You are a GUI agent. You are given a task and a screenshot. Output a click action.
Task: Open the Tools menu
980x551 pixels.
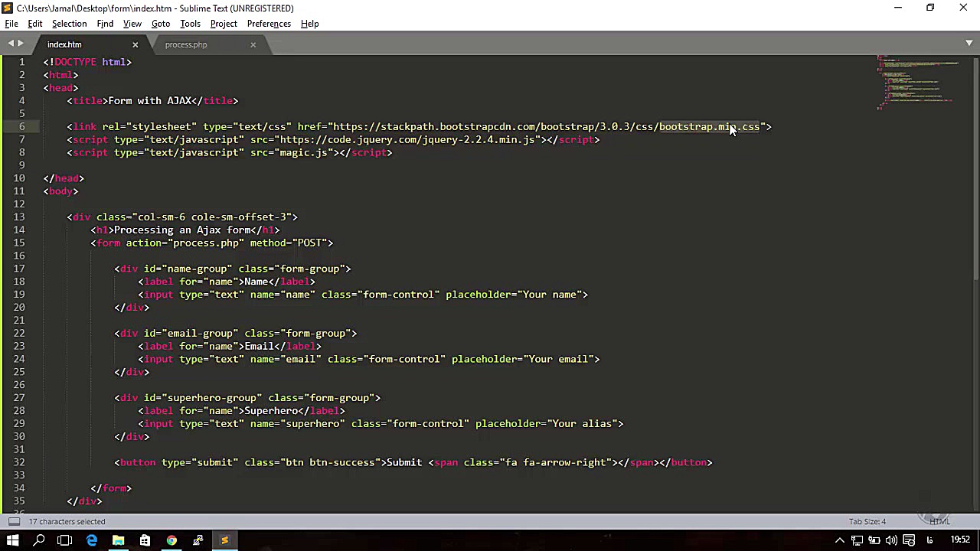(x=190, y=24)
